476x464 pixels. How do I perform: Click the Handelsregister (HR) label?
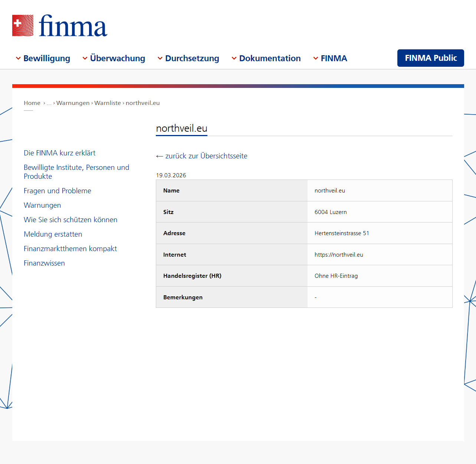192,276
